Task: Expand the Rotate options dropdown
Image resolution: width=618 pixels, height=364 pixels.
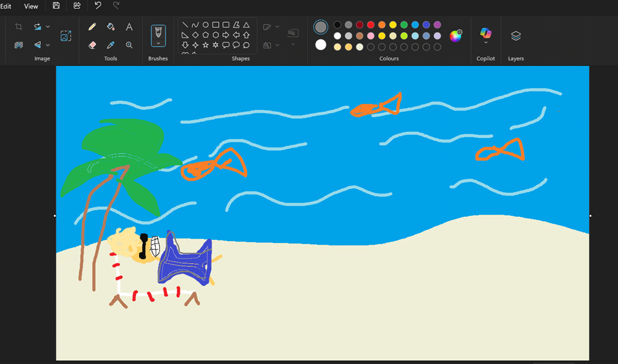Action: (48, 27)
